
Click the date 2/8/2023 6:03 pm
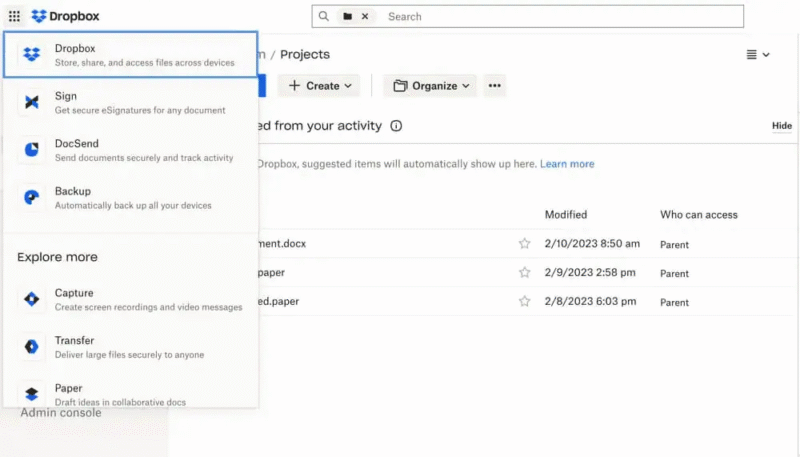coord(590,301)
